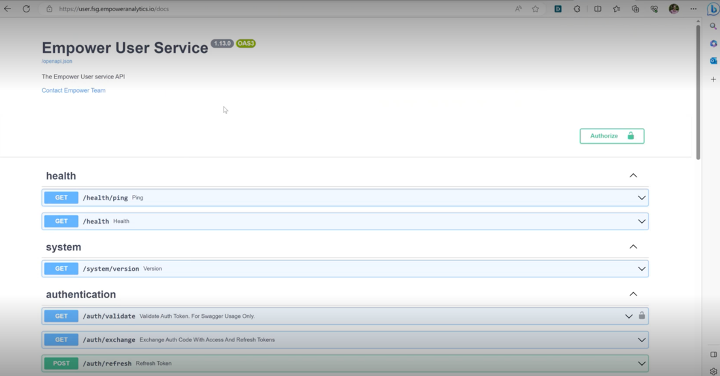This screenshot has width=720, height=376.
Task: Open the Outlook icon in the sidebar
Action: [x=713, y=61]
